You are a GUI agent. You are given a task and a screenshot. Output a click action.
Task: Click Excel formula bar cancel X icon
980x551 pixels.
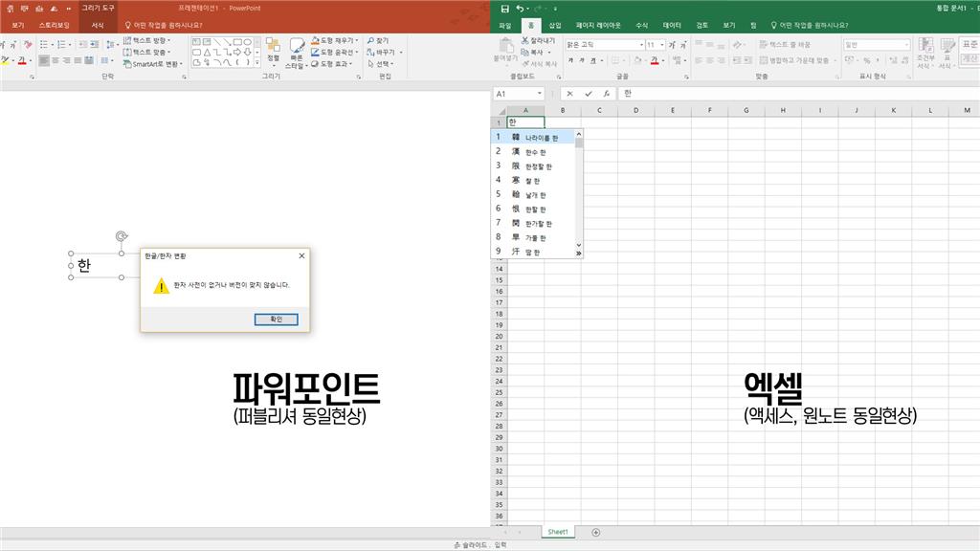[x=569, y=94]
